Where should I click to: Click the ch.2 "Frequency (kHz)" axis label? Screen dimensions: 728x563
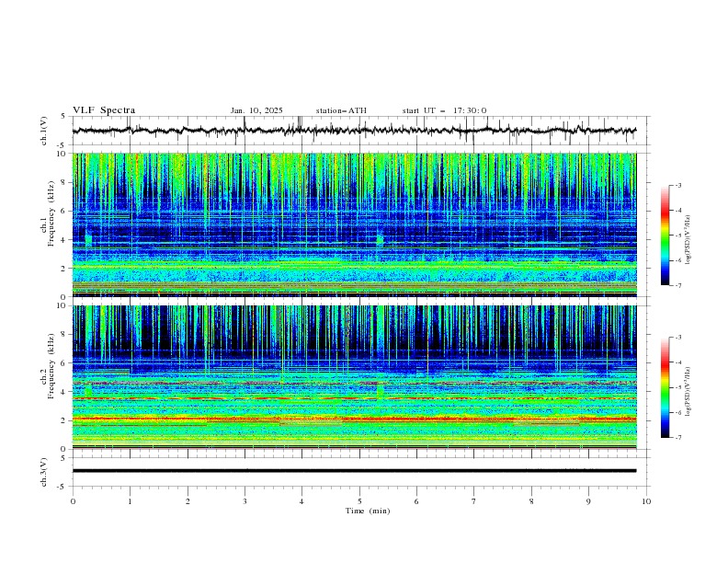pos(51,366)
